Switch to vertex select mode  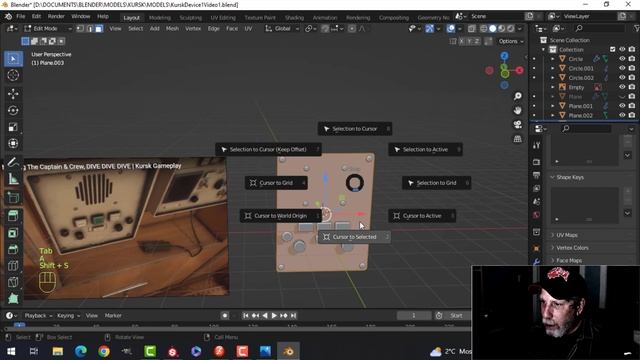tap(80, 29)
